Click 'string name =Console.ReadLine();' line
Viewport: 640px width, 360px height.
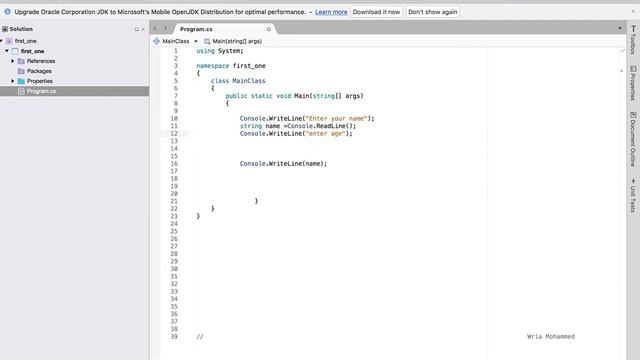pos(298,126)
